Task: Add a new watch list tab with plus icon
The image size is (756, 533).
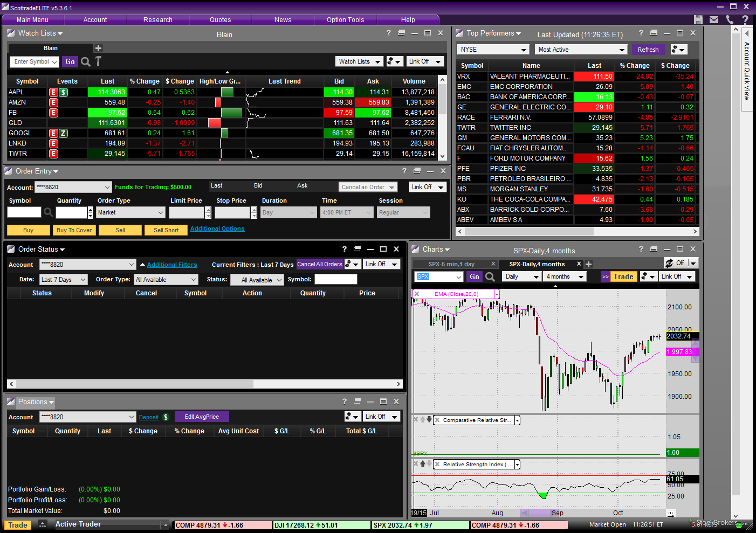Action: coord(98,49)
